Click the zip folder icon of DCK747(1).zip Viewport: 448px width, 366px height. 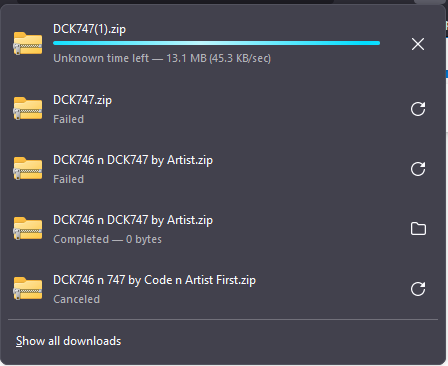pyautogui.click(x=28, y=43)
